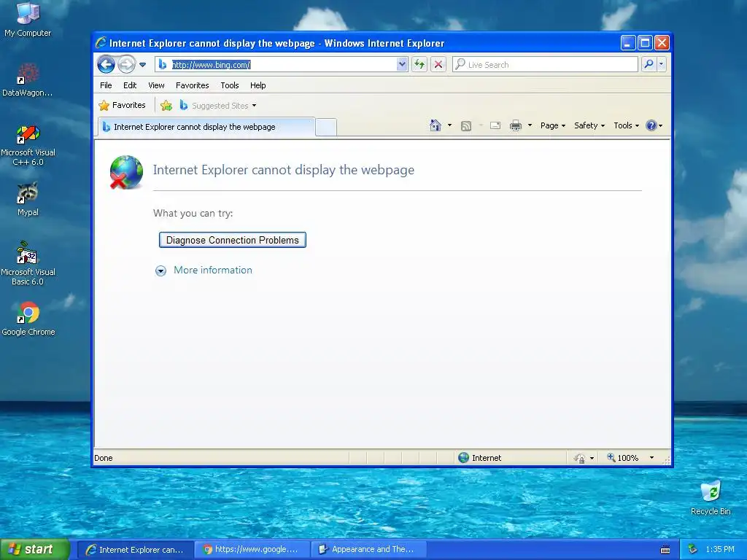
Task: Open search provider options dropdown
Action: (x=661, y=64)
